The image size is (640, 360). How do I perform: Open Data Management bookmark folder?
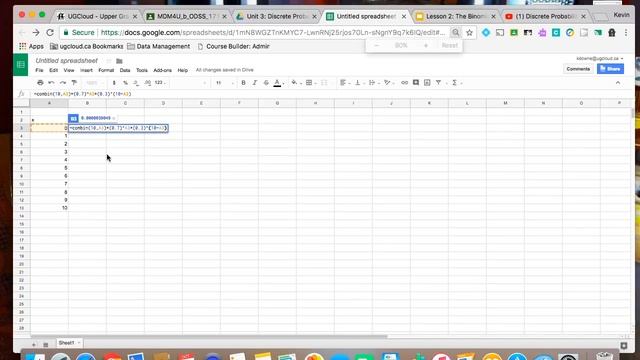[158, 47]
